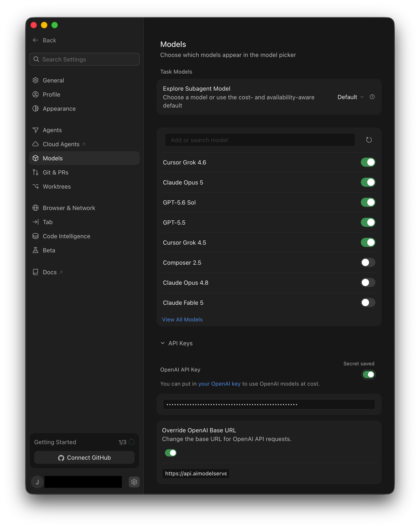Viewport: 420px width, 528px height.
Task: Click the Worktrees icon in sidebar
Action: [x=35, y=186]
